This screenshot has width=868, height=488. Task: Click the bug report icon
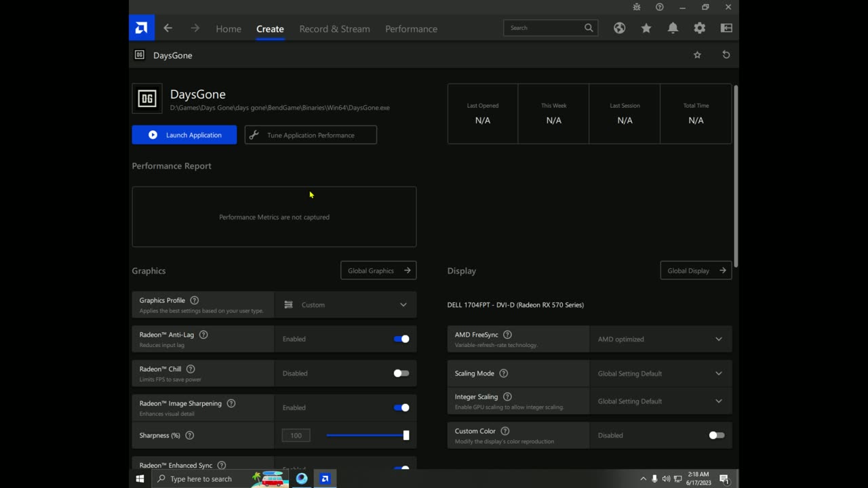(x=636, y=7)
